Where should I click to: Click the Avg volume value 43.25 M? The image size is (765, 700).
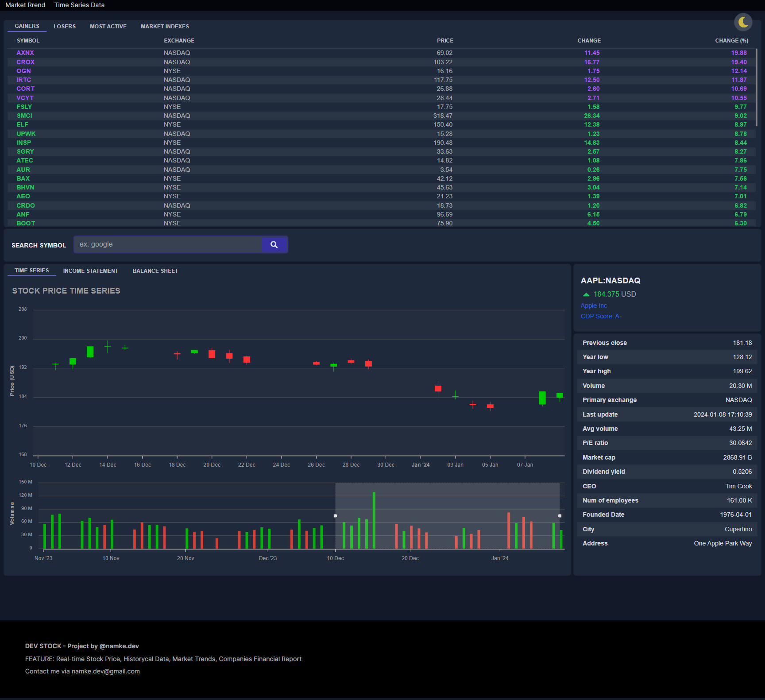click(x=741, y=429)
